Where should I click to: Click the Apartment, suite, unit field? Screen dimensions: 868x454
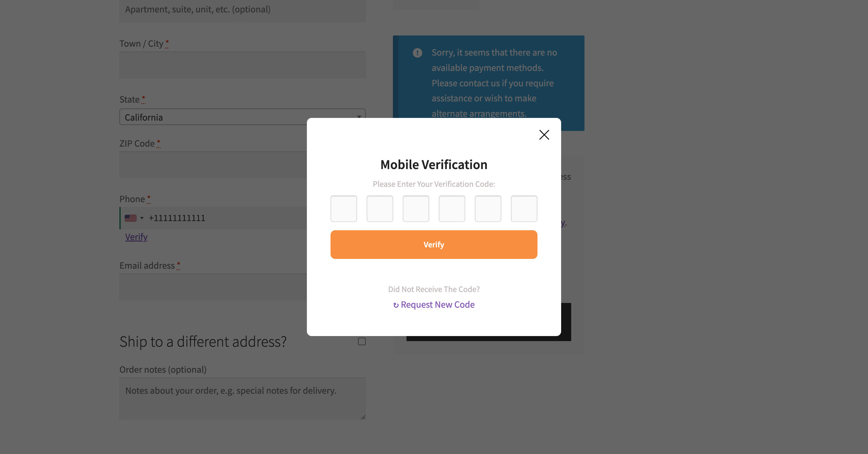242,10
